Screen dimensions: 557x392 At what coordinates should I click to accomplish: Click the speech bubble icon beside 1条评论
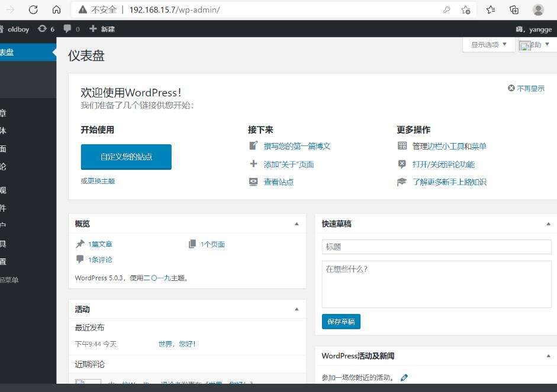80,259
